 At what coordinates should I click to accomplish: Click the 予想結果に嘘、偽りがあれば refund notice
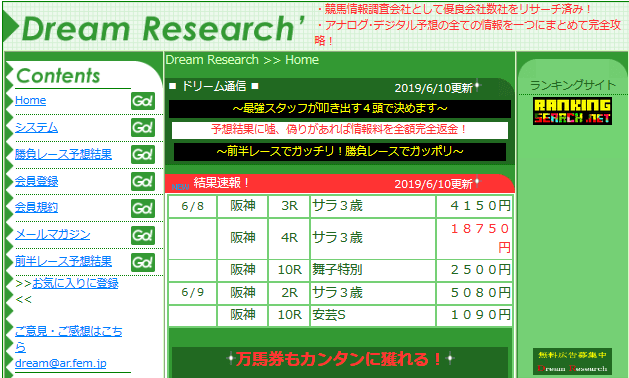(x=340, y=130)
